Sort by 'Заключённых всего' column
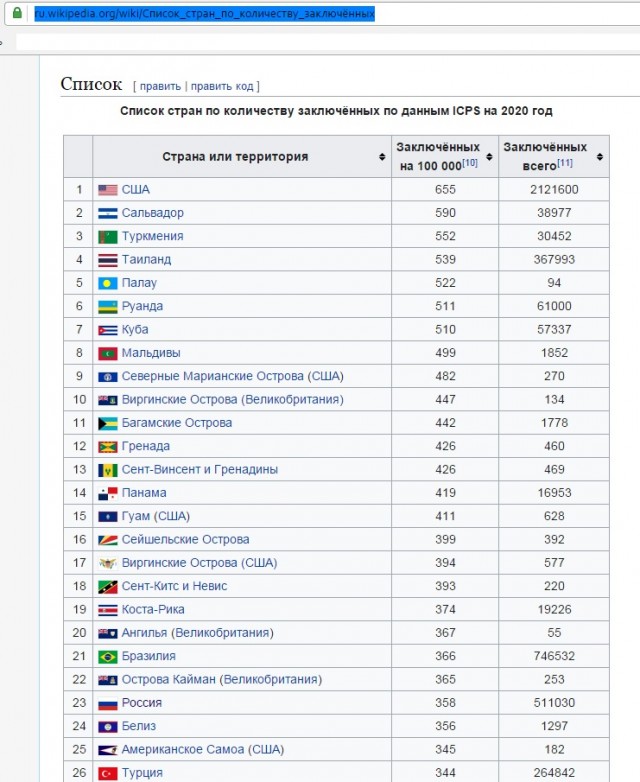The width and height of the screenshot is (640, 782). click(600, 157)
